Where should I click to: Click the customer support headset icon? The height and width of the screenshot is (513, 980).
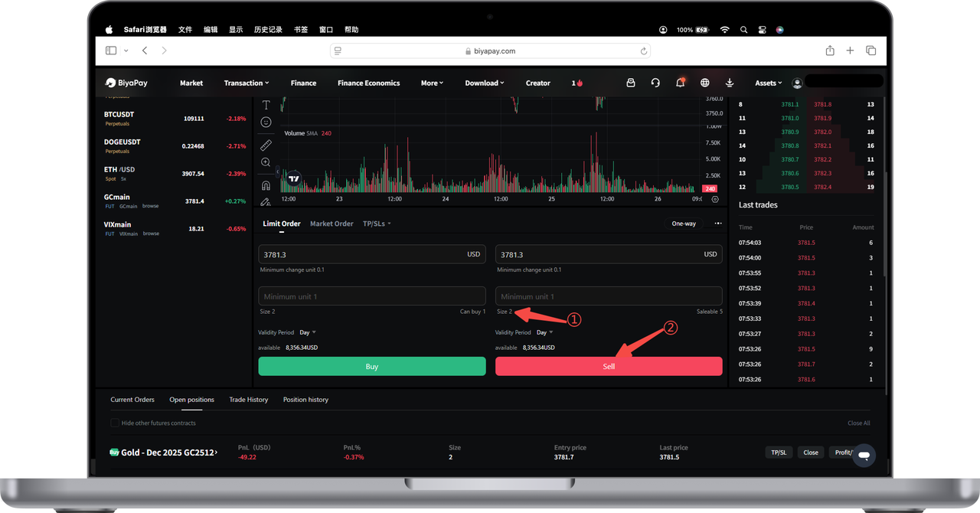point(655,83)
